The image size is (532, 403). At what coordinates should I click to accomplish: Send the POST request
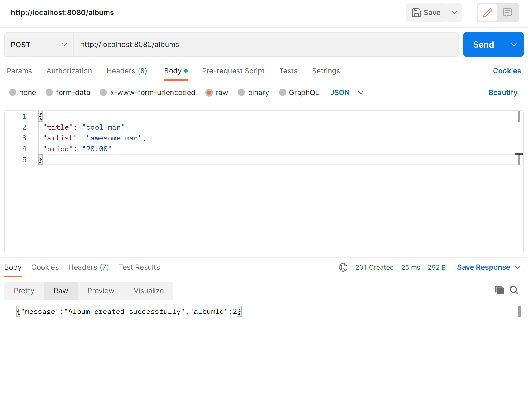point(483,45)
